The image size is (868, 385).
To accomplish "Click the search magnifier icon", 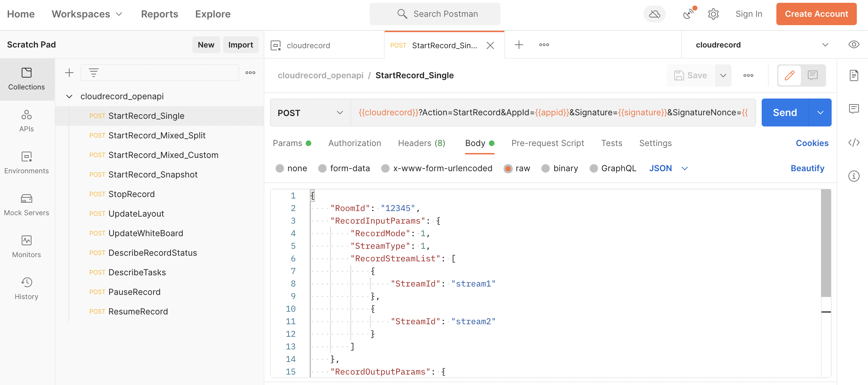I will click(x=402, y=14).
